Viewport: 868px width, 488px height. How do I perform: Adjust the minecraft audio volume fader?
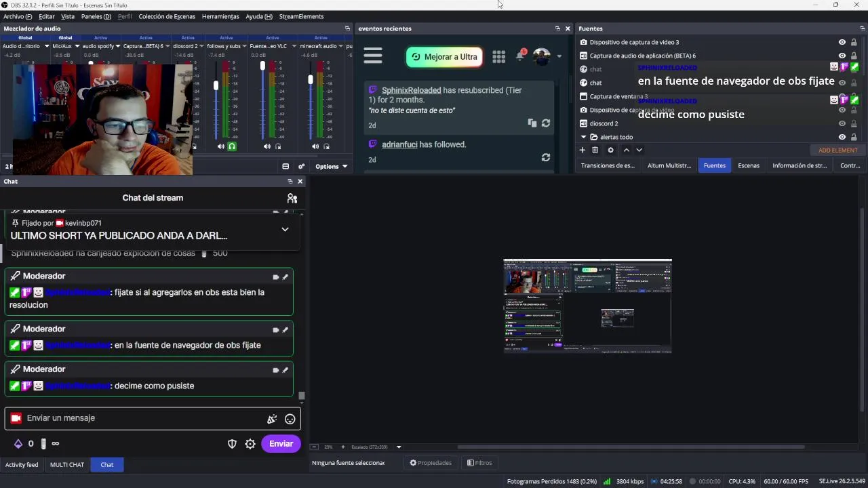311,79
